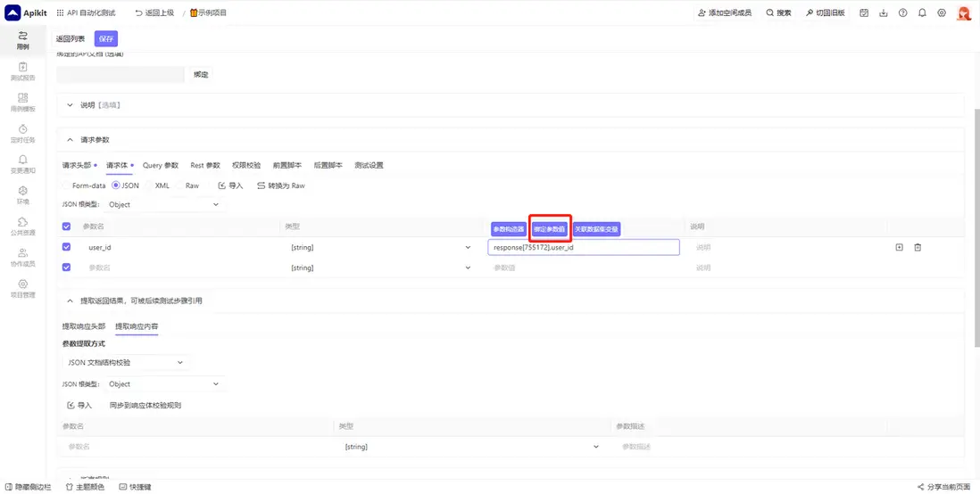
Task: Open 变更通知 in the sidebar
Action: (22, 164)
